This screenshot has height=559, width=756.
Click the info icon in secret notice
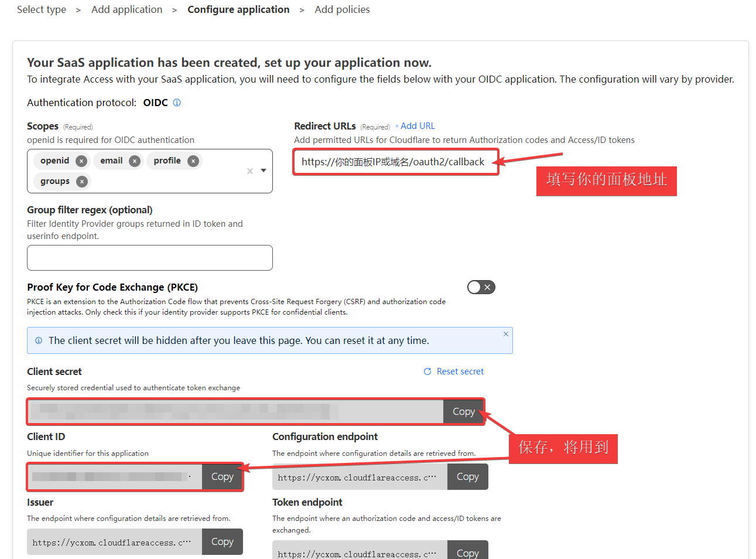39,340
